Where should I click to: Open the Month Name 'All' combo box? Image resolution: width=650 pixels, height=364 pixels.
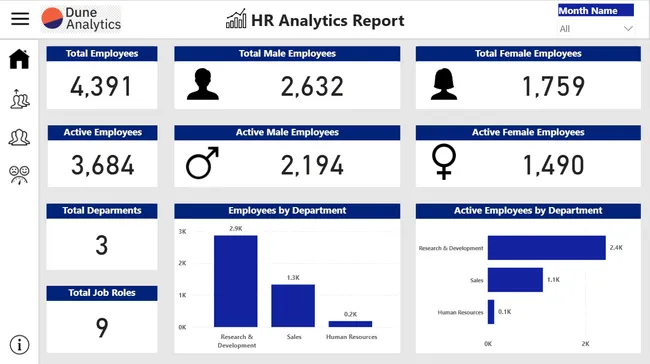[x=596, y=29]
